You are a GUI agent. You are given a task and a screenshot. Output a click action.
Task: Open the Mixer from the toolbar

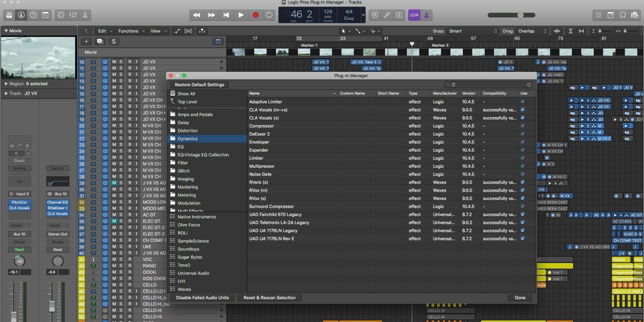73,15
